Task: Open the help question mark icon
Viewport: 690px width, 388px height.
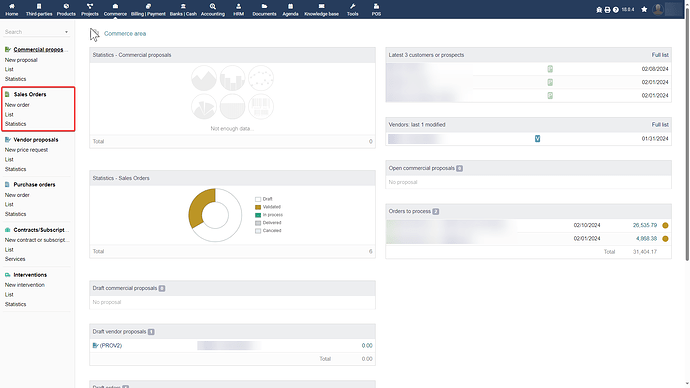Action: click(x=616, y=10)
